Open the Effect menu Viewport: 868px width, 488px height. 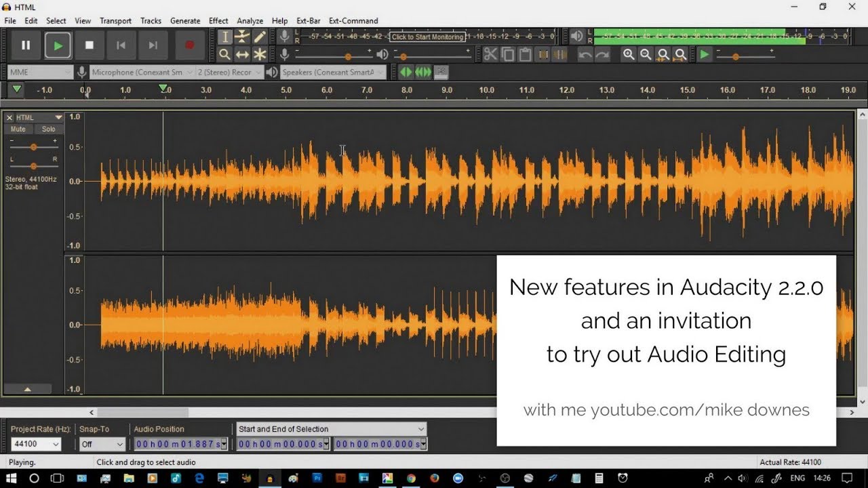218,21
